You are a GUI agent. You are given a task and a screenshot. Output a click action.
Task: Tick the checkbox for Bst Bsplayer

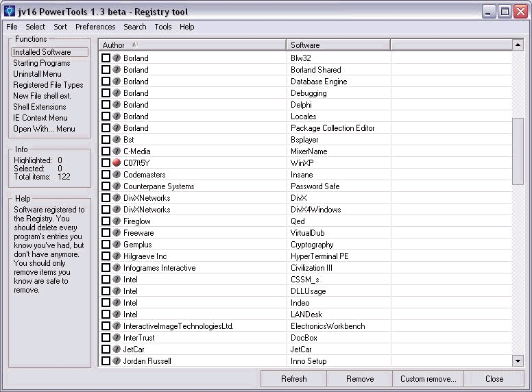tap(106, 139)
